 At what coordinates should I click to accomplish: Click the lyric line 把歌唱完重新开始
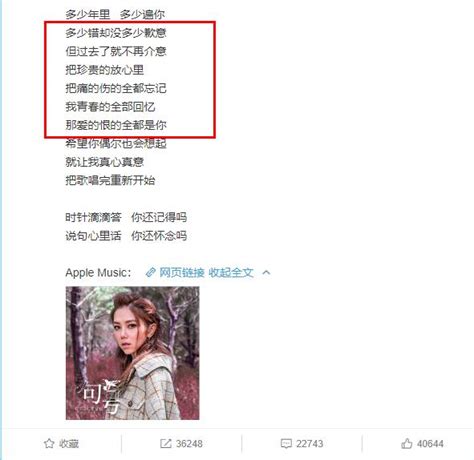point(110,180)
